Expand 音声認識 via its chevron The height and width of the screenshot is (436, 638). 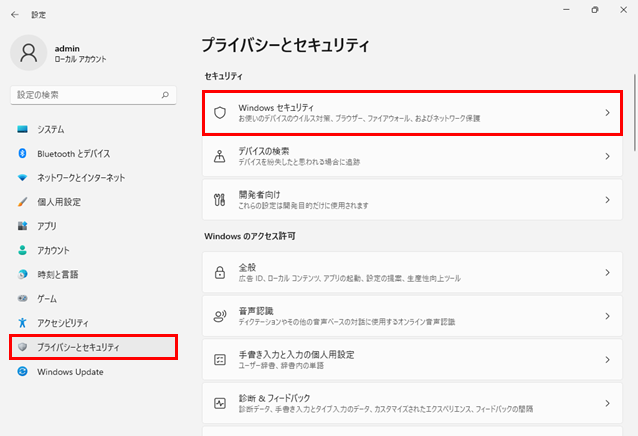(x=607, y=316)
